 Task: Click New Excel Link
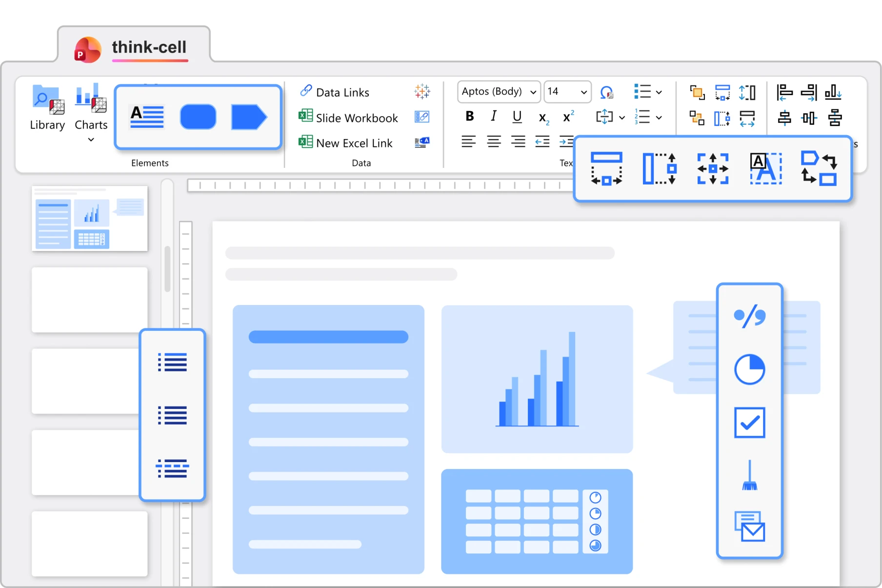pyautogui.click(x=354, y=143)
